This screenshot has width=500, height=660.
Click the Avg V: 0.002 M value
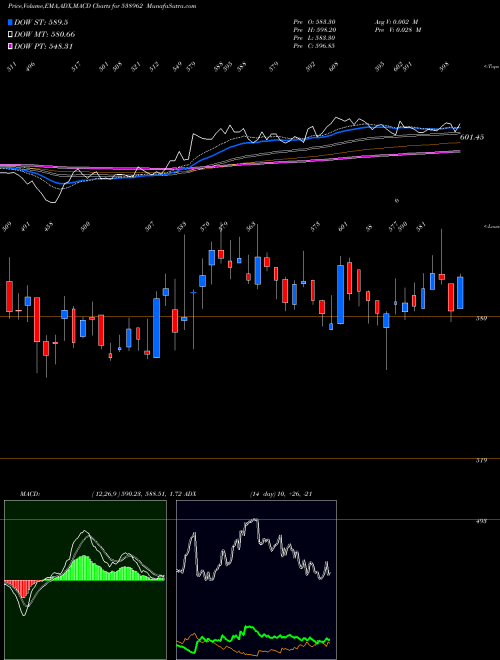(x=396, y=21)
